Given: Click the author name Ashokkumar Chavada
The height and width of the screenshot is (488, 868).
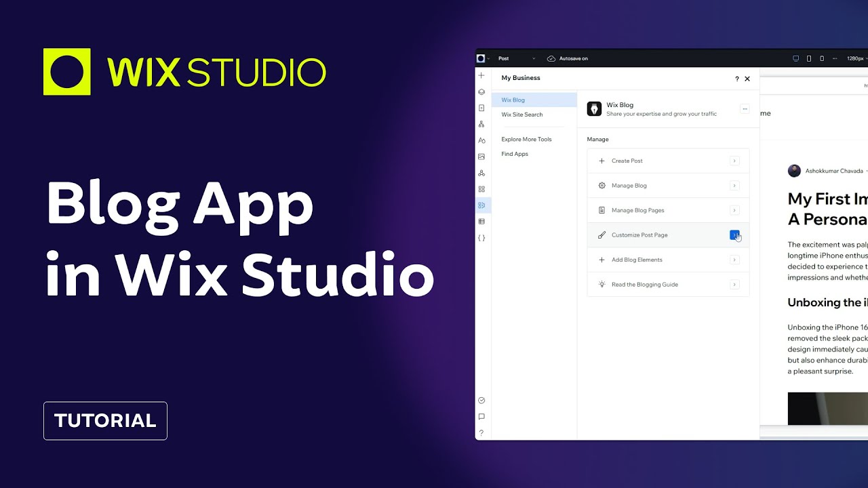Looking at the screenshot, I should 834,171.
